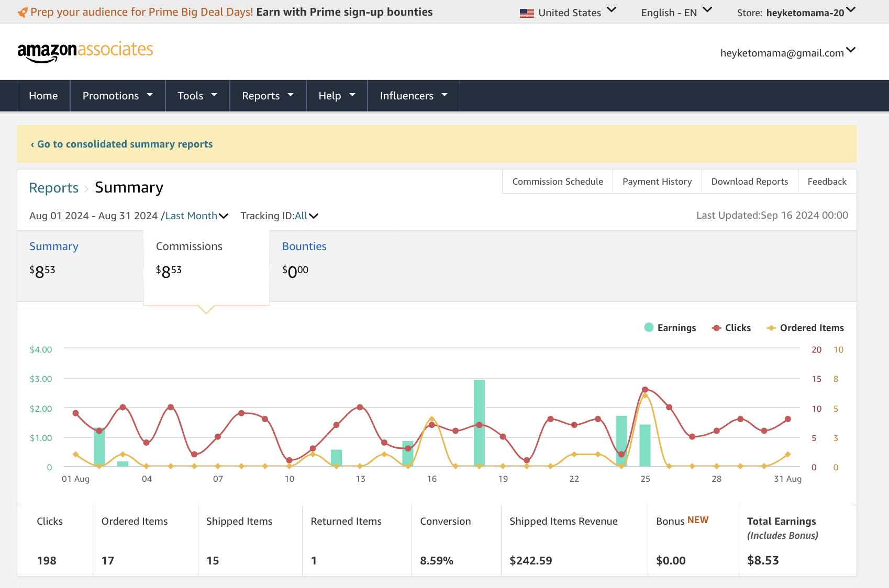Screen dimensions: 889x588
Task: Click the Ordered Items value 17
Action: (x=108, y=561)
